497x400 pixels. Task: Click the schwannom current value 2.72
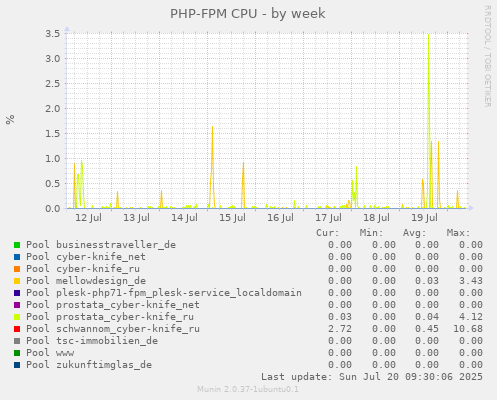340,329
